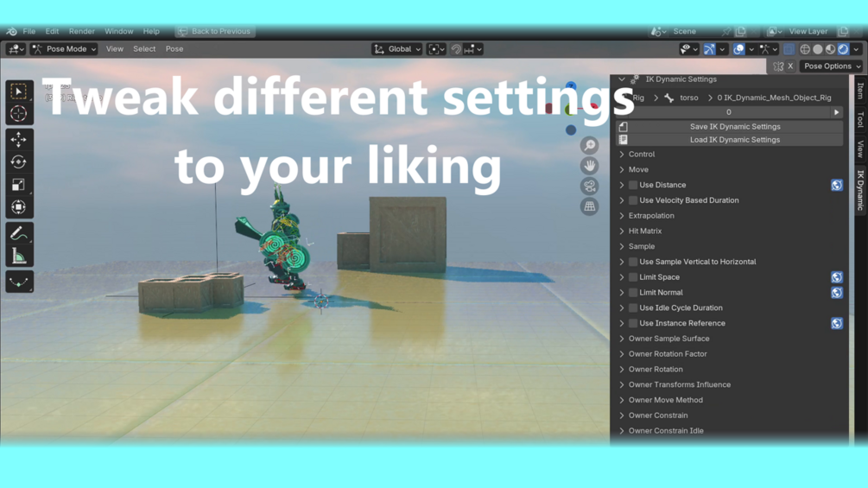Image resolution: width=868 pixels, height=488 pixels.
Task: Expand the Sample section
Action: pyautogui.click(x=622, y=247)
